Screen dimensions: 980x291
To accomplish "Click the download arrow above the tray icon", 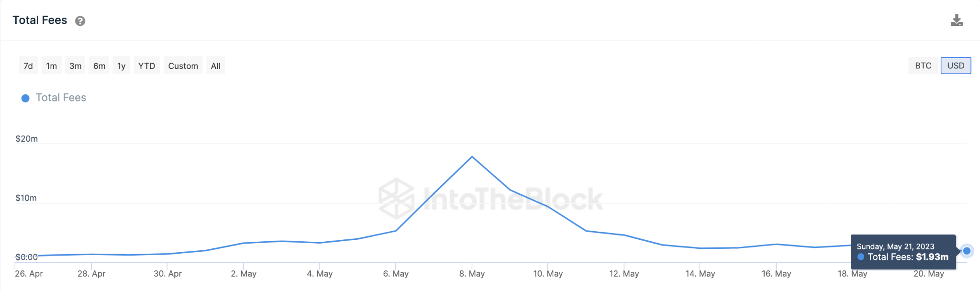I will [x=957, y=18].
